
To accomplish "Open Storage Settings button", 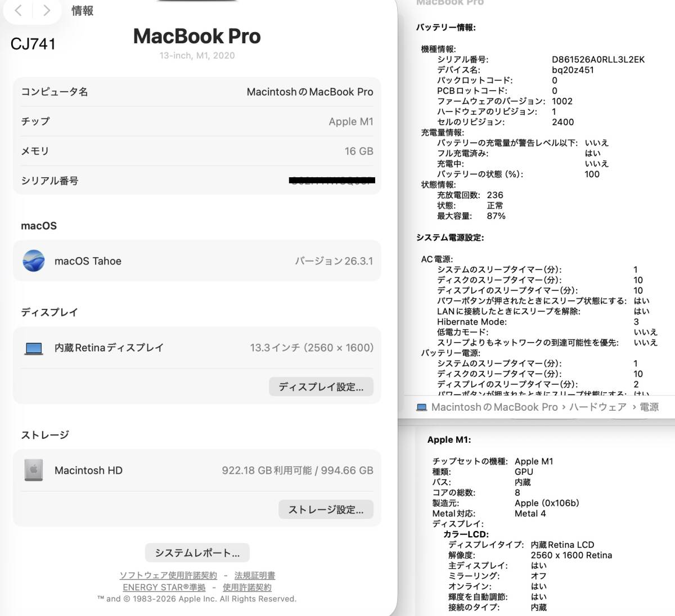I will click(326, 510).
